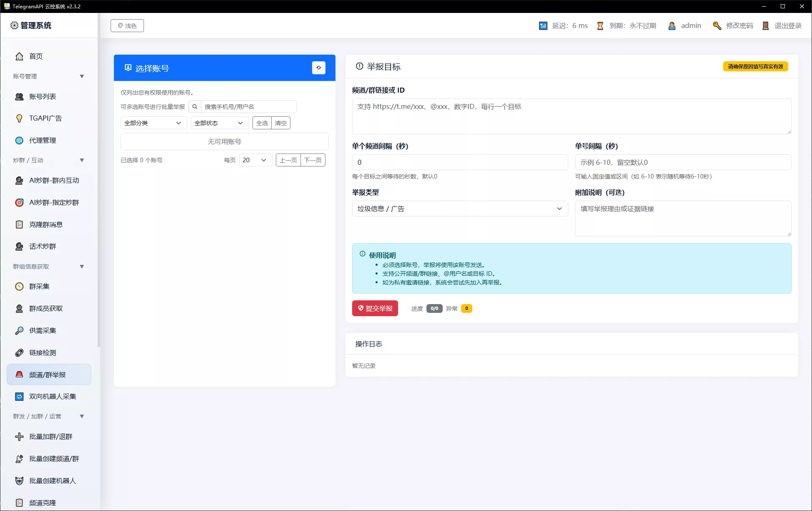Click the 全选 button
This screenshot has height=511, width=812.
262,123
